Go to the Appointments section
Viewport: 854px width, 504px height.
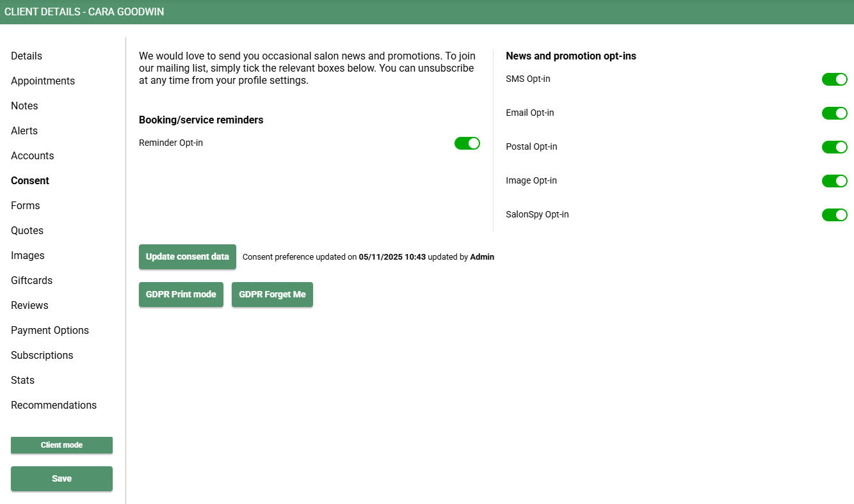[x=43, y=81]
